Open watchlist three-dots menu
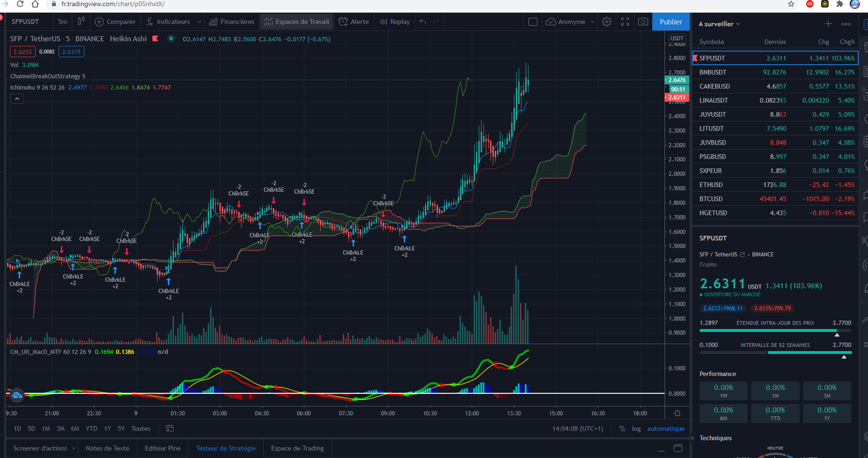Image resolution: width=868 pixels, height=458 pixels. (846, 24)
